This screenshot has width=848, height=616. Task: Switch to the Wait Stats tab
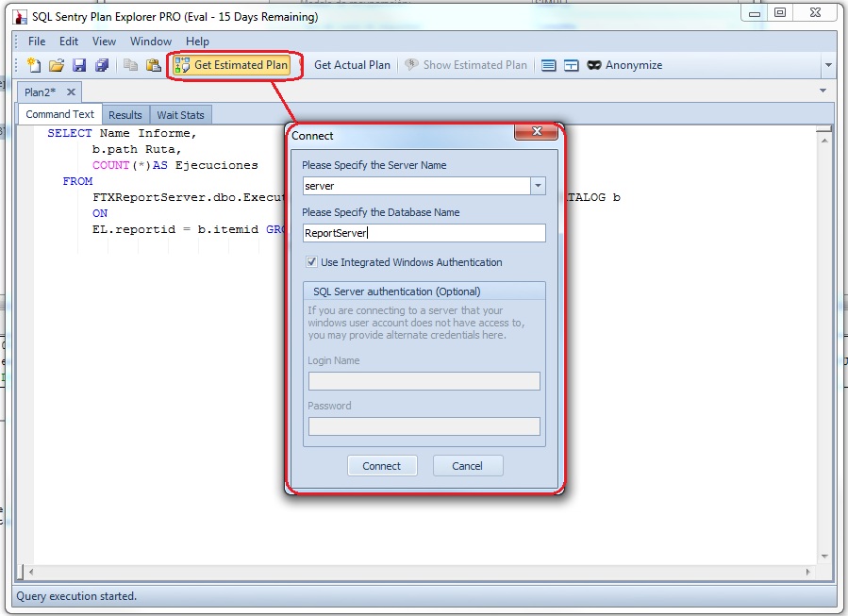pyautogui.click(x=180, y=115)
